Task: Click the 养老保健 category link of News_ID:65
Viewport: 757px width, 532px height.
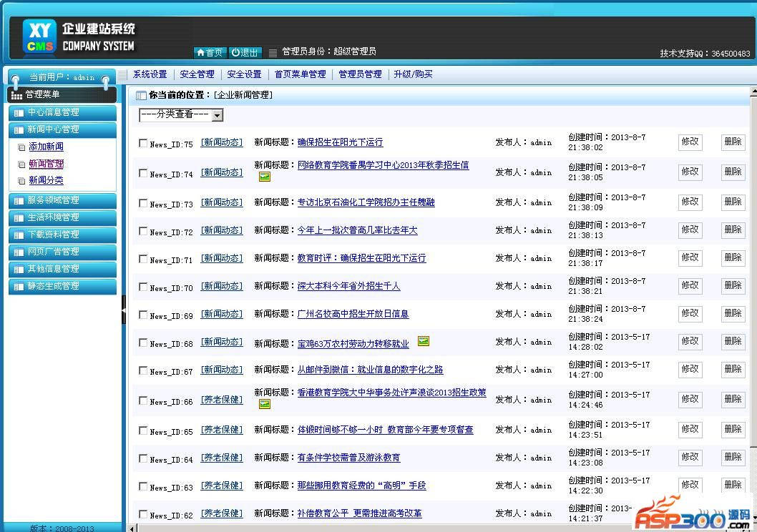Action: click(222, 430)
